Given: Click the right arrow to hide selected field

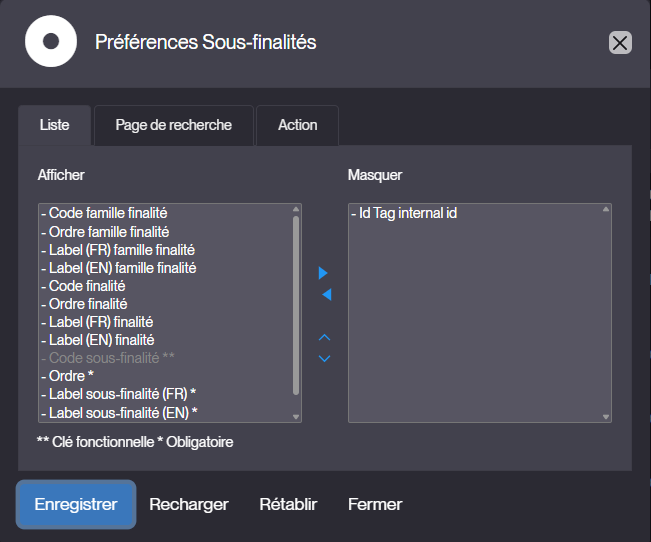Looking at the screenshot, I should (323, 273).
